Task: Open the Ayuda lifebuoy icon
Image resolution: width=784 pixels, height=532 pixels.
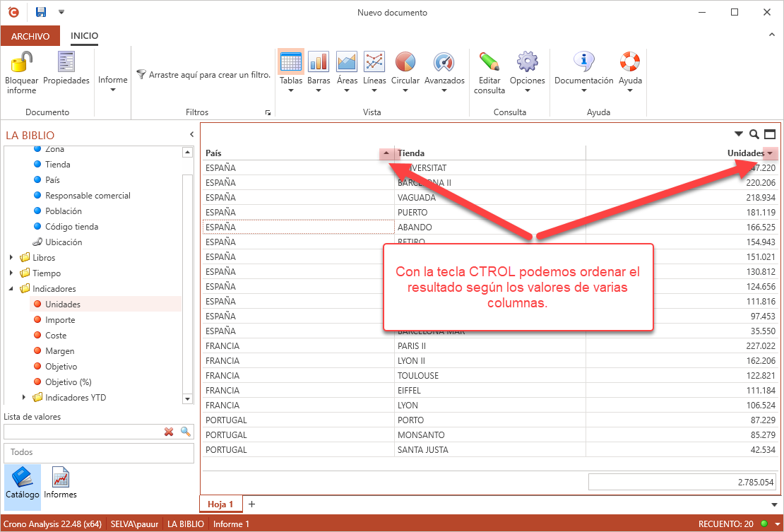Action: click(x=629, y=62)
